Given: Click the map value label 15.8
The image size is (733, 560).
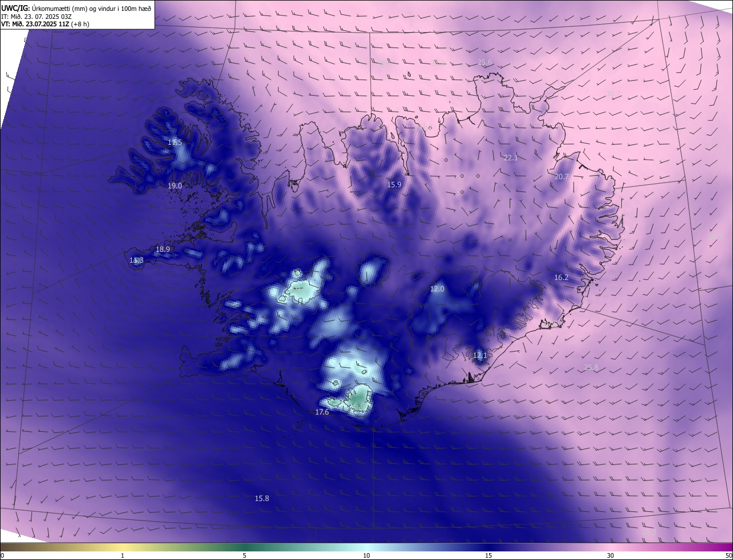Looking at the screenshot, I should 262,498.
